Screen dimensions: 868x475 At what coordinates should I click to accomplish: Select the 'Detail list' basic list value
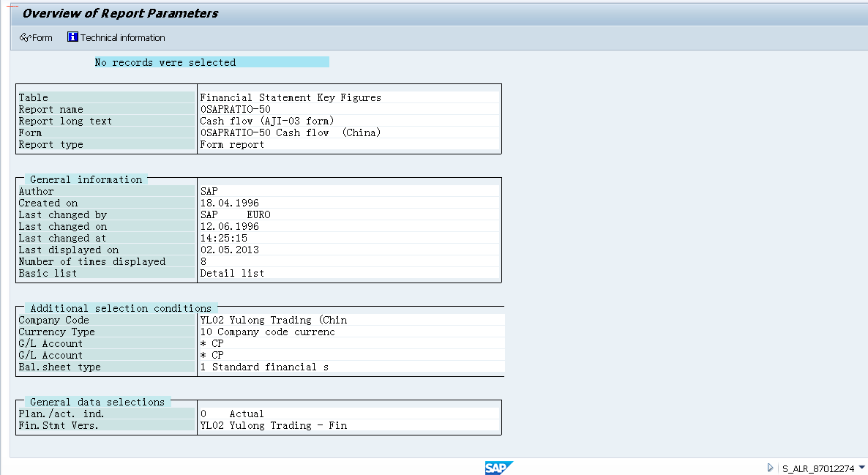coord(232,273)
